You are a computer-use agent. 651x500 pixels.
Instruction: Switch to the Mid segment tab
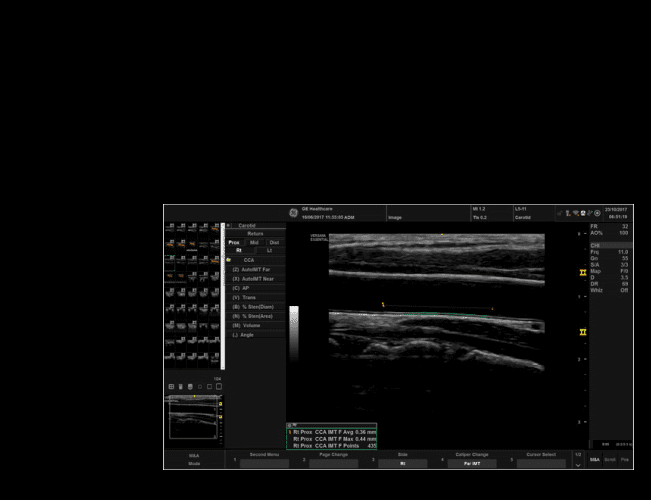[x=254, y=242]
